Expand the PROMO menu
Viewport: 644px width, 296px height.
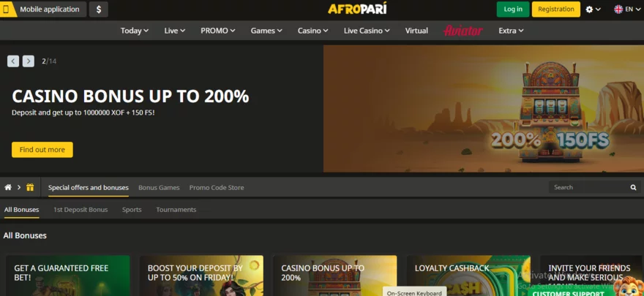tap(217, 31)
